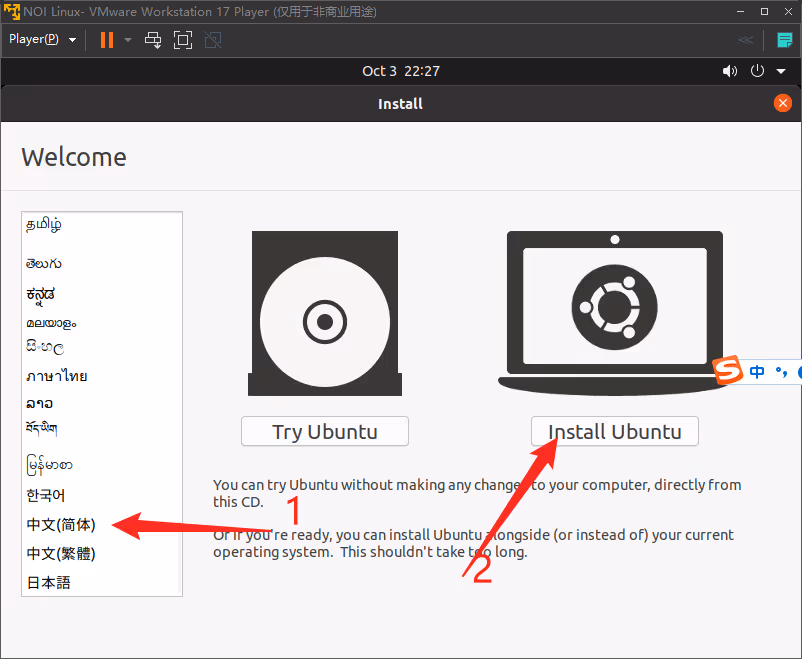Select 中文(简体) language

[61, 524]
